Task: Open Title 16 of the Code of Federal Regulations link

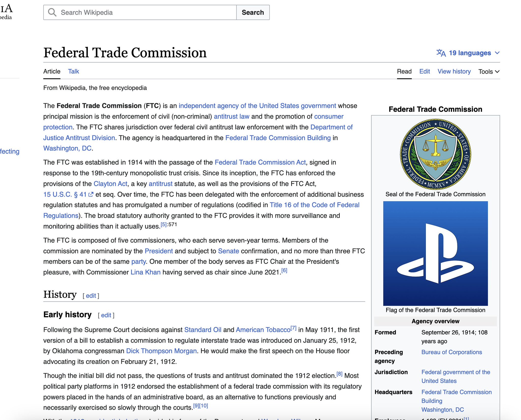Action: tap(314, 205)
